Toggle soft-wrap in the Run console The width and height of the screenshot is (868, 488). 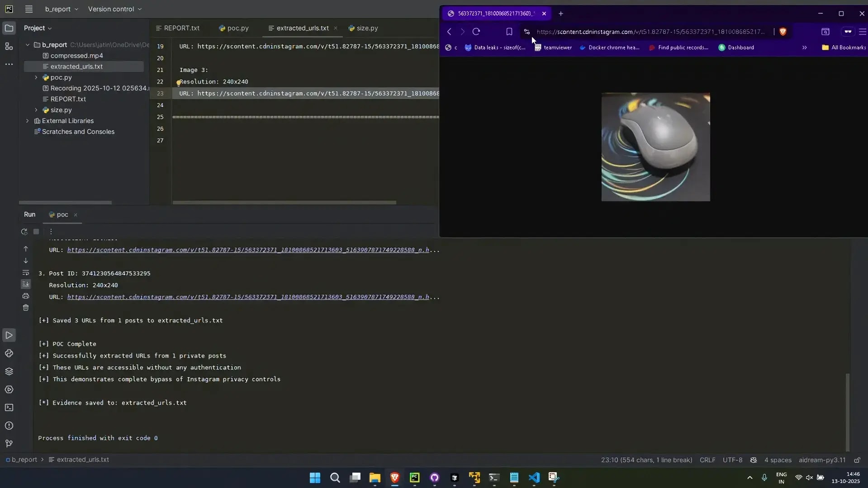[26, 273]
